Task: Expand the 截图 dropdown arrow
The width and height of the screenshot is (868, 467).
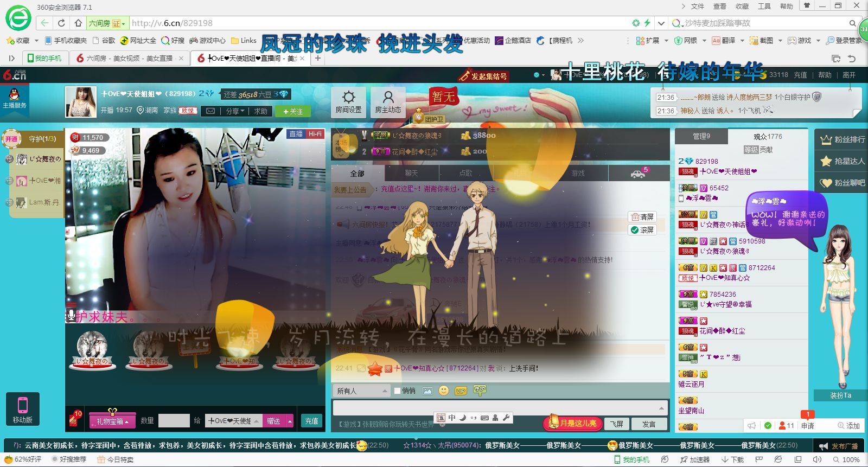Action: (x=780, y=41)
